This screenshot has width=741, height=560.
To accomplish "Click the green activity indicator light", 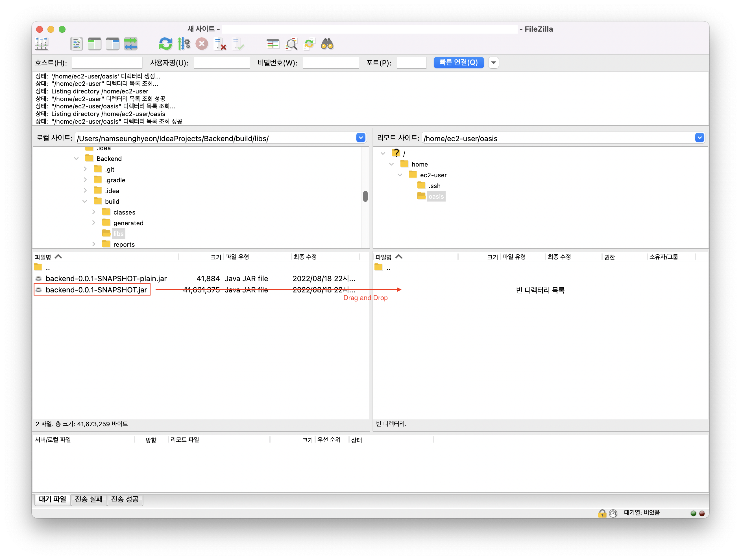I will [694, 513].
